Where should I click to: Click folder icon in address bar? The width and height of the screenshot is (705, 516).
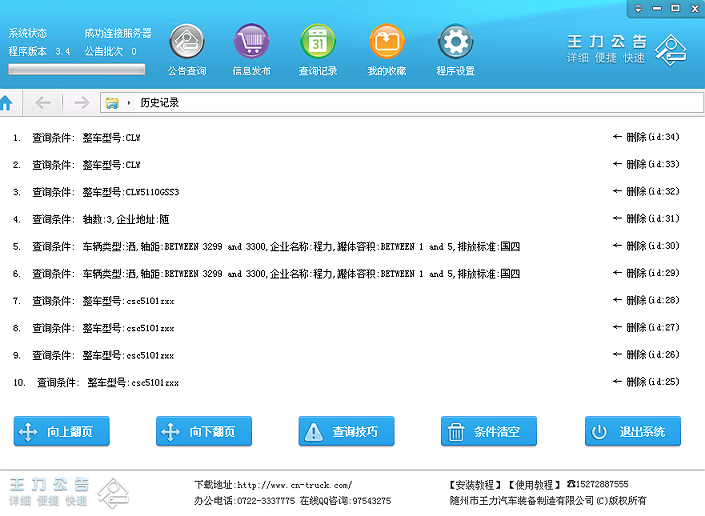[x=112, y=103]
